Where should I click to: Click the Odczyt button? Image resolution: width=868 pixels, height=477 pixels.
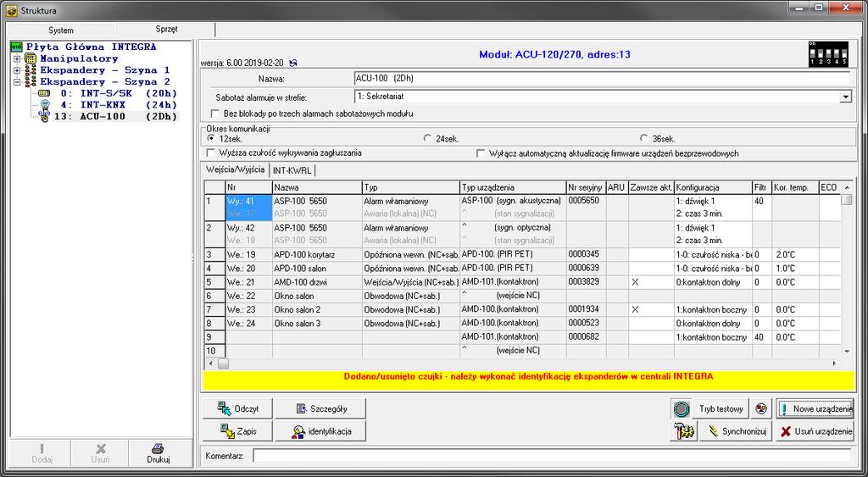coord(237,409)
